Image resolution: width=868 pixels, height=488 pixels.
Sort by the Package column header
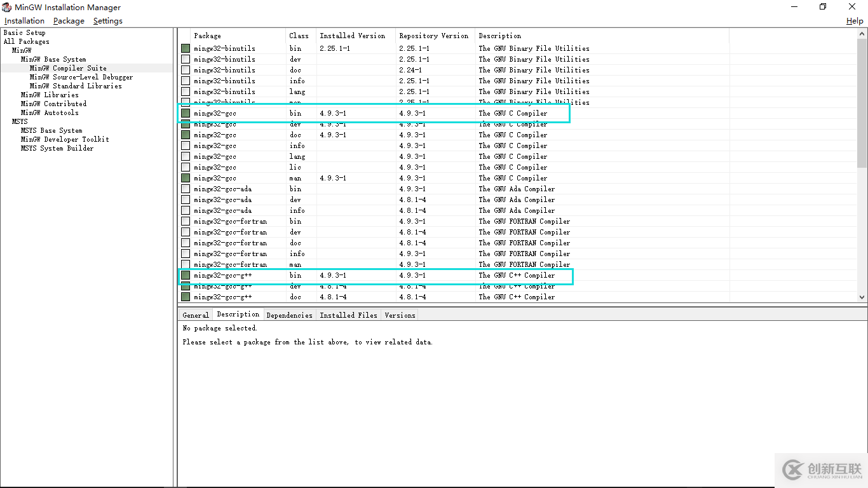point(238,36)
